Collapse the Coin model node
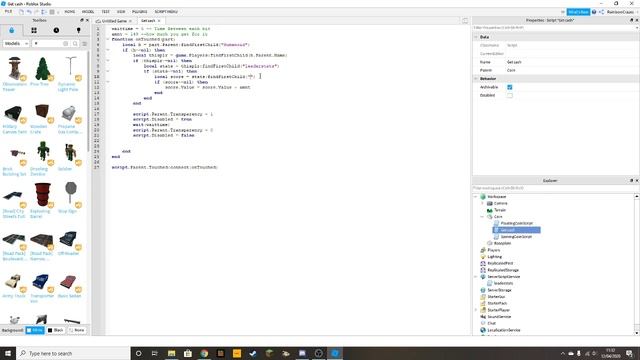The height and width of the screenshot is (360, 640). (x=482, y=217)
